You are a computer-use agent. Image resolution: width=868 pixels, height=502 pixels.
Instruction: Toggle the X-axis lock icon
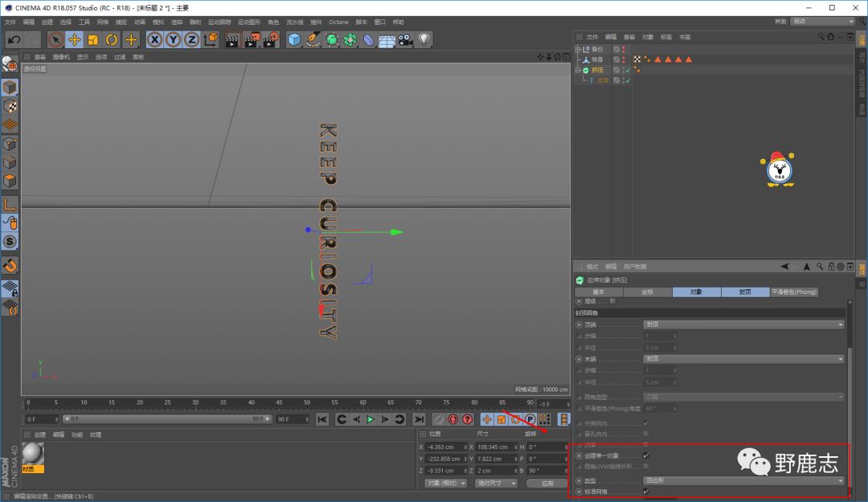[154, 39]
